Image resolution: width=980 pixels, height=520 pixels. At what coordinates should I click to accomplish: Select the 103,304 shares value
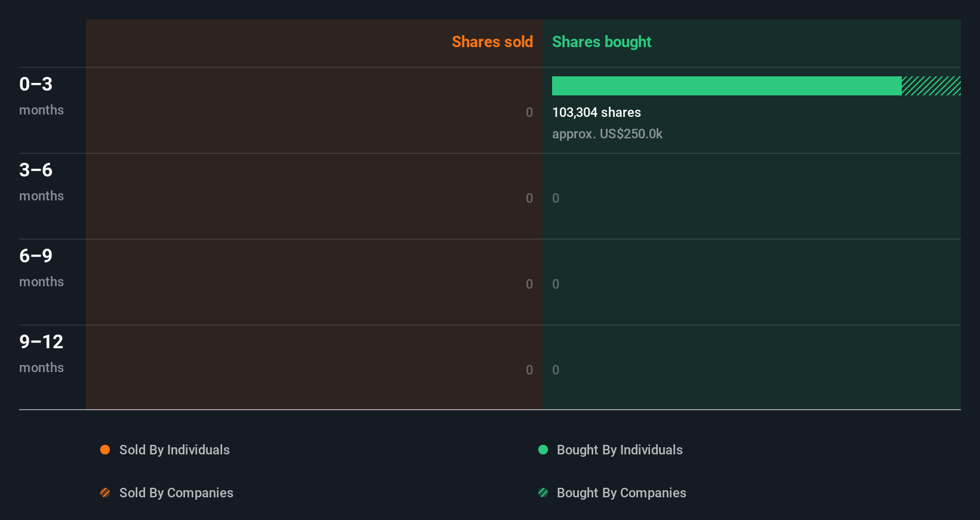tap(596, 112)
